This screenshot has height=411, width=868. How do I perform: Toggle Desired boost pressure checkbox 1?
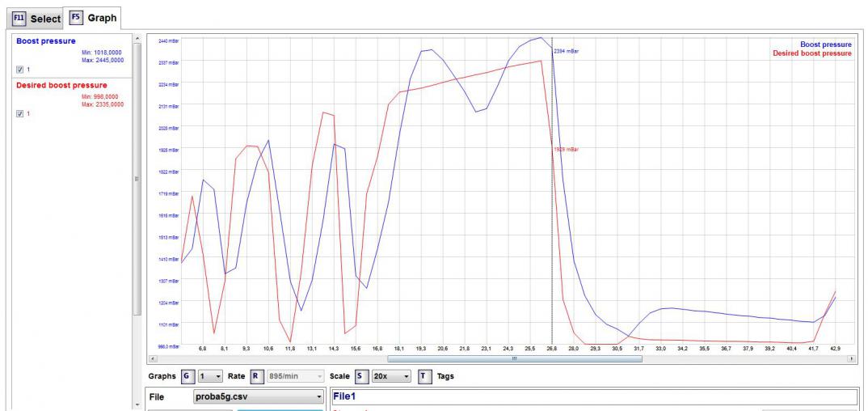[x=20, y=114]
